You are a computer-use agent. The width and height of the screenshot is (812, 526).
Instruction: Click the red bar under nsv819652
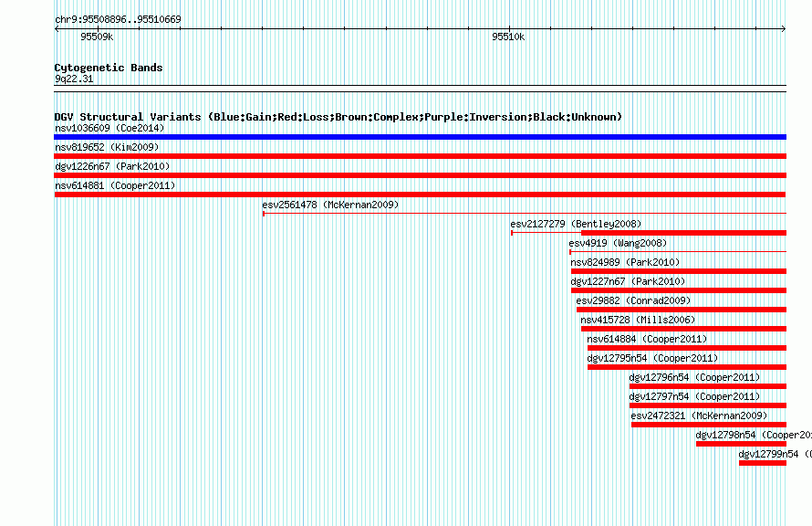[x=420, y=156]
